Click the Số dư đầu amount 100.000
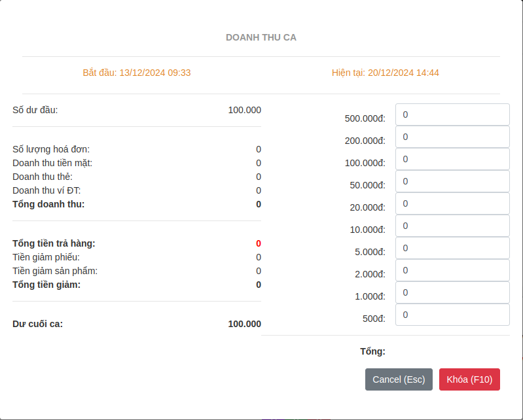 point(244,110)
